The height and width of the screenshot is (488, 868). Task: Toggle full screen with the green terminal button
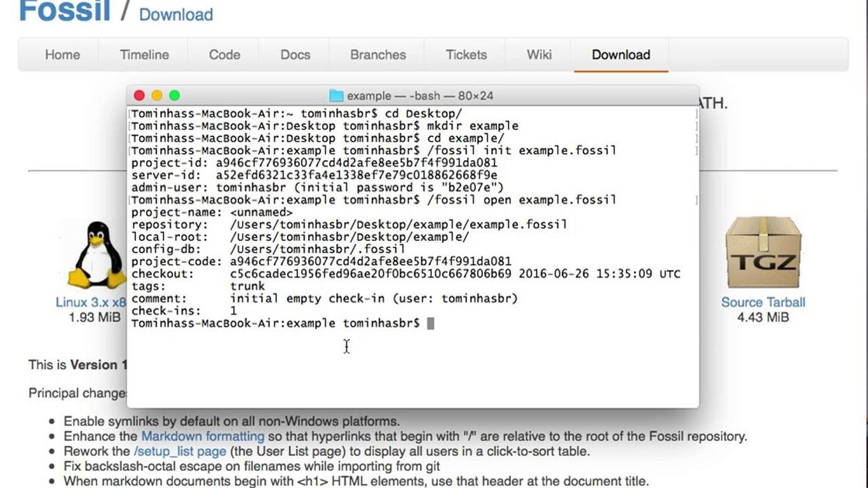[174, 95]
